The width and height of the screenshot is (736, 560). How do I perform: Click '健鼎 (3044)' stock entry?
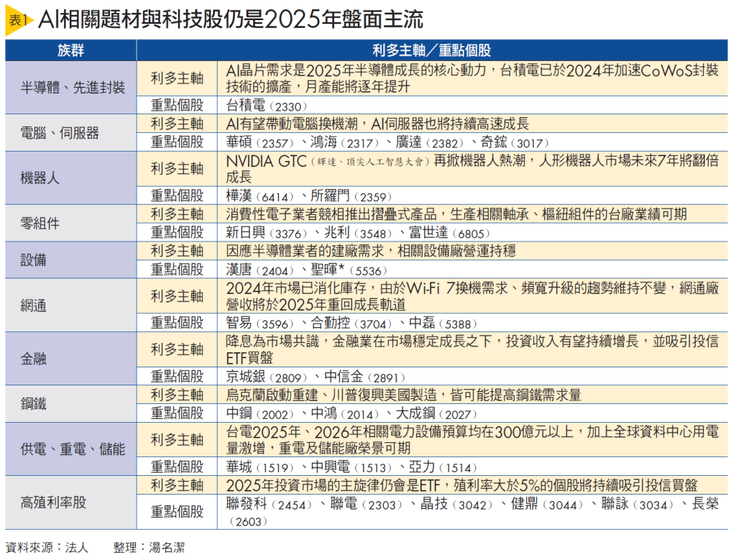pos(547,504)
